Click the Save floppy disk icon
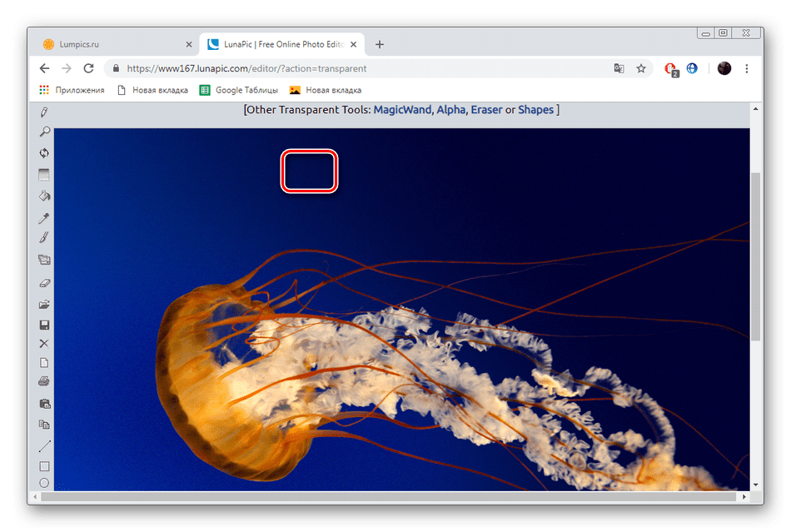Image resolution: width=791 pixels, height=532 pixels. point(44,326)
